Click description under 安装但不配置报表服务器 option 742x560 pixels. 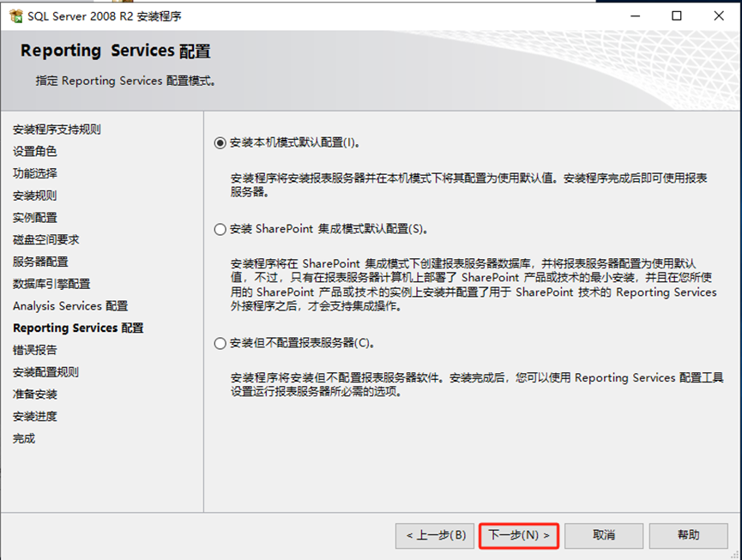pyautogui.click(x=477, y=384)
